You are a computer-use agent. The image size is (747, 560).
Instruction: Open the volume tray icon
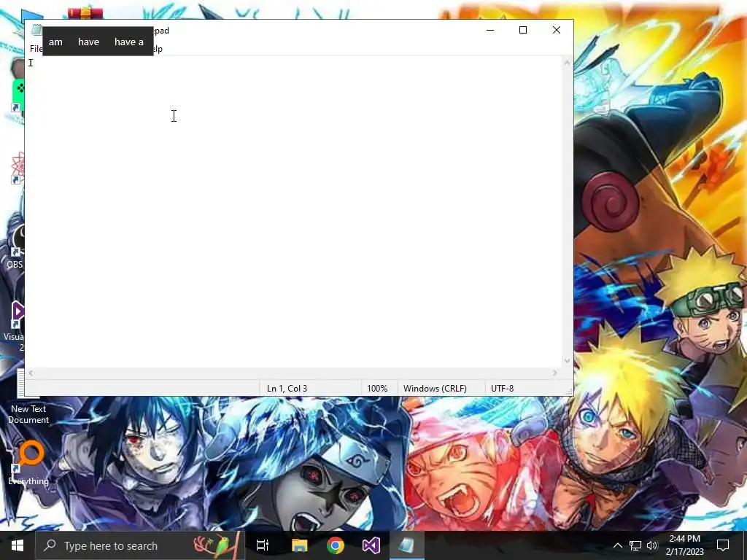pos(652,545)
